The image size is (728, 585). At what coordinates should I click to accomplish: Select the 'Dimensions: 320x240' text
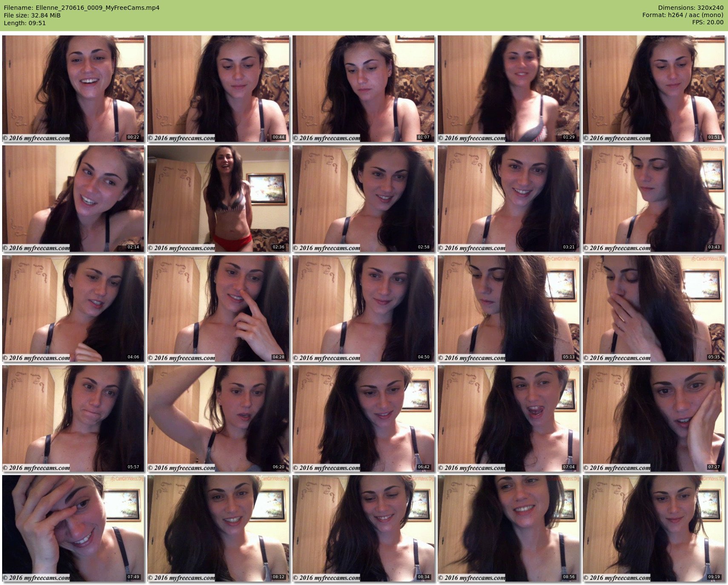691,8
